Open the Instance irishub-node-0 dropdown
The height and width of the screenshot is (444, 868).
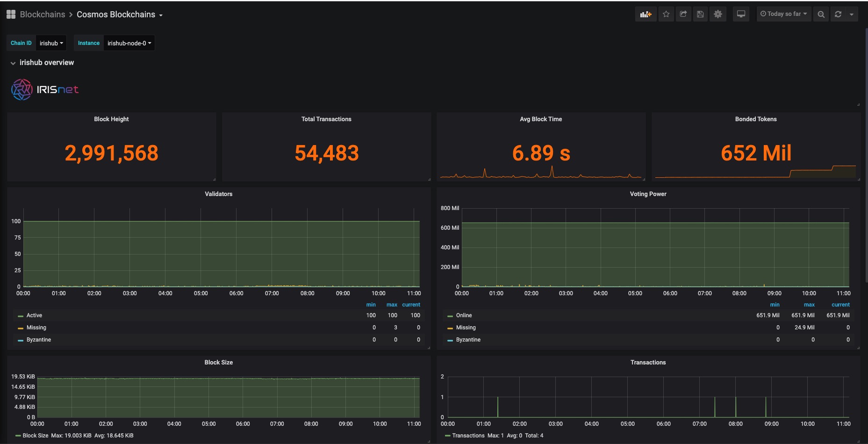pos(129,43)
